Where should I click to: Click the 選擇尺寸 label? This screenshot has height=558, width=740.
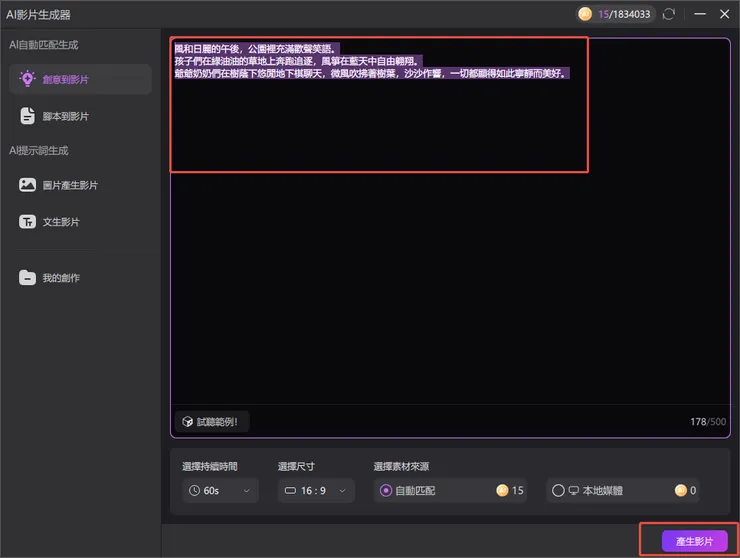296,466
